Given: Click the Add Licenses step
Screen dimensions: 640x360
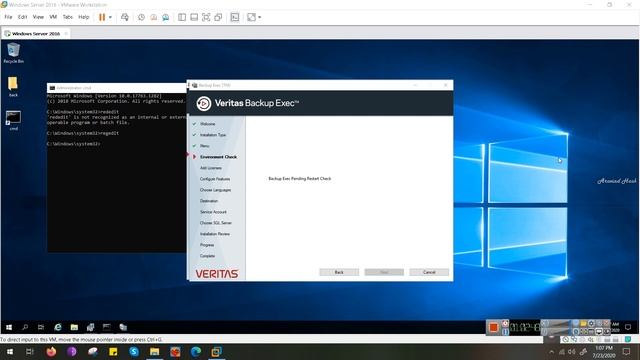Looking at the screenshot, I should (x=211, y=168).
